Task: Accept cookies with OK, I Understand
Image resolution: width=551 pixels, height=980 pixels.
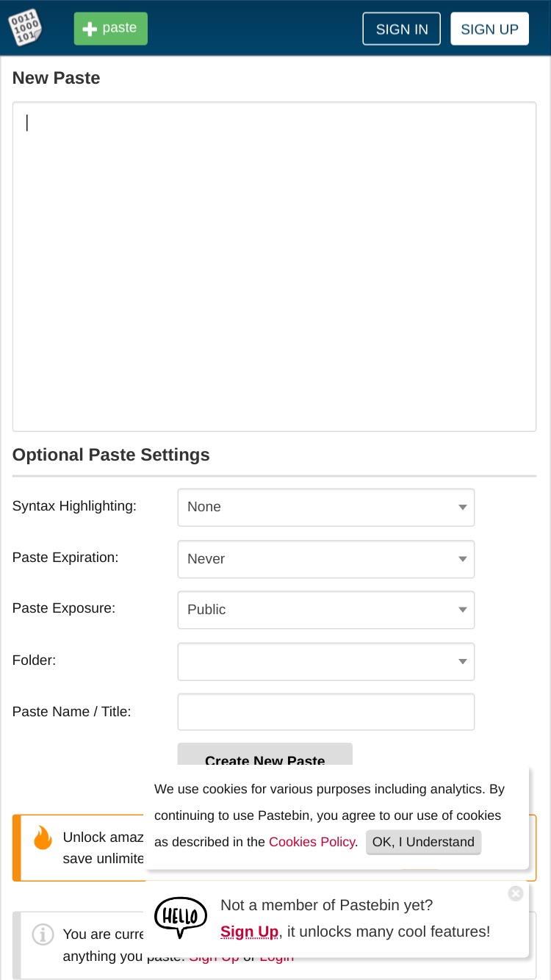Action: (423, 842)
